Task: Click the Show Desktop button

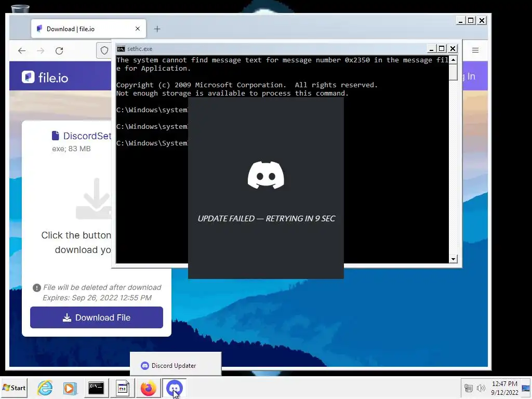Action: [526, 388]
